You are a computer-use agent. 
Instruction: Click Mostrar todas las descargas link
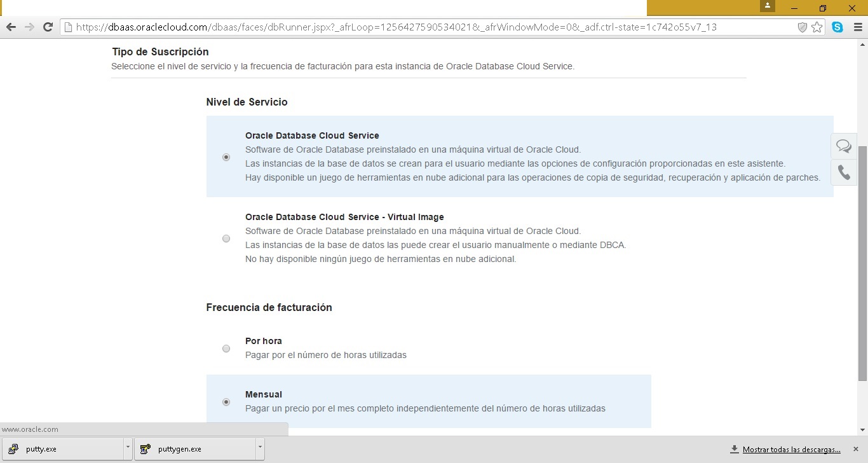click(x=791, y=449)
